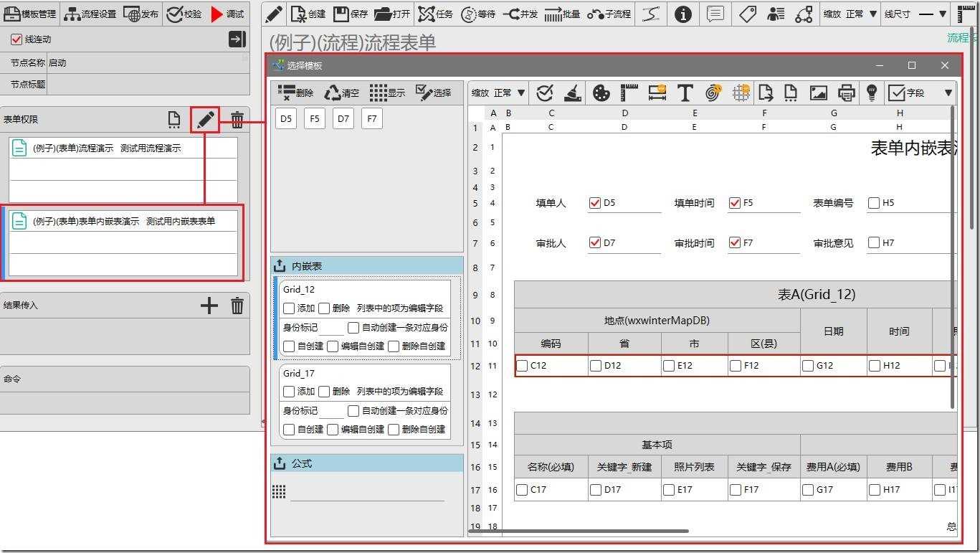Click the 显示 show button
This screenshot has width=980, height=553.
(x=388, y=93)
